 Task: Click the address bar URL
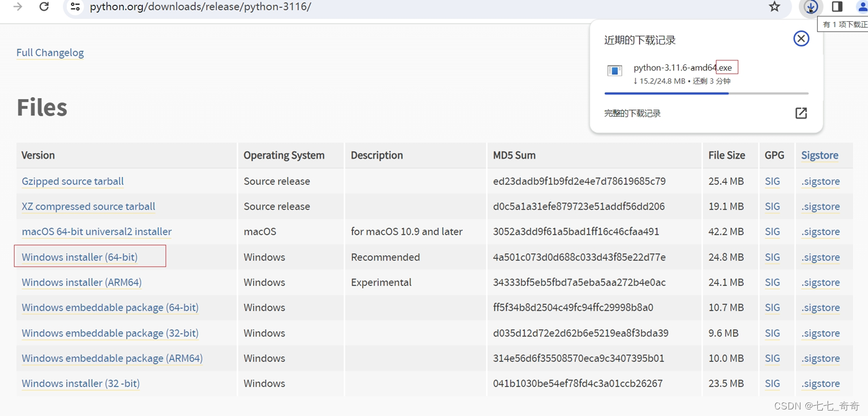200,7
